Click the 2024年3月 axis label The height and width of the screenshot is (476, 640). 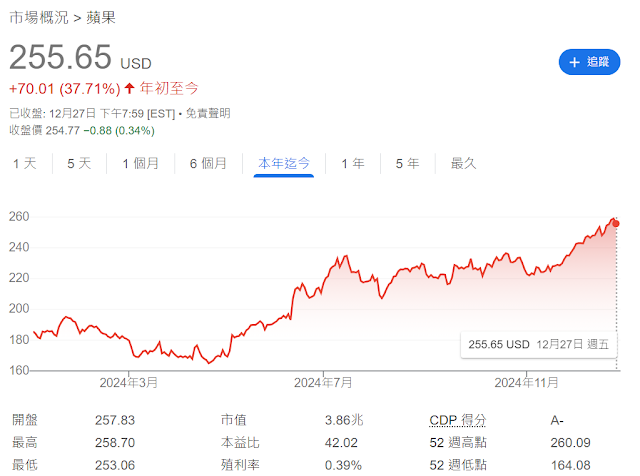click(x=129, y=383)
